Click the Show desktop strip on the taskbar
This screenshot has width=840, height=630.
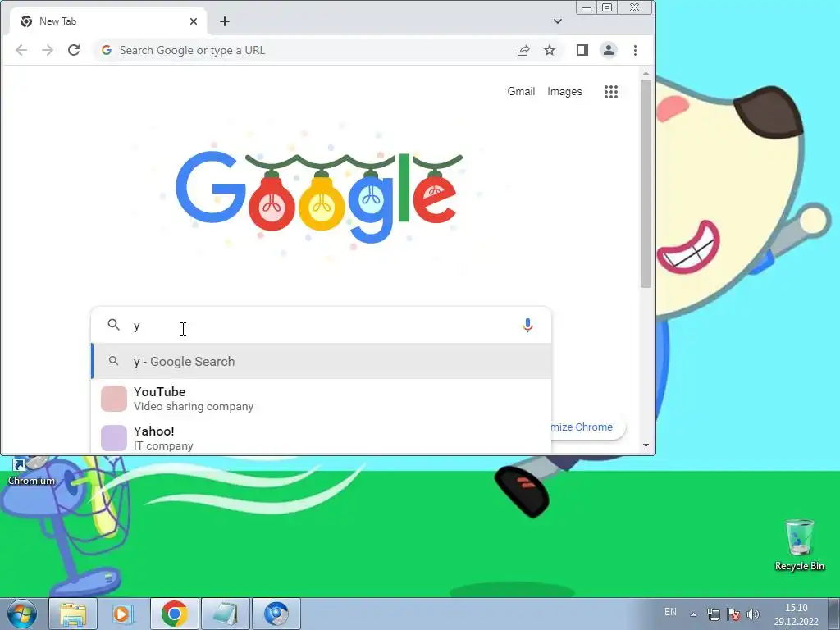[834, 614]
